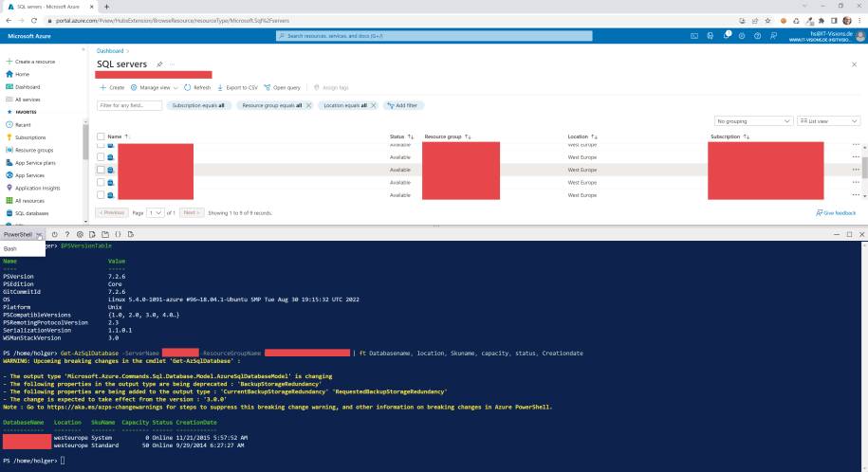Viewport: 868px width, 472px height.
Task: Click Create a resource plus icon
Action: pyautogui.click(x=9, y=62)
